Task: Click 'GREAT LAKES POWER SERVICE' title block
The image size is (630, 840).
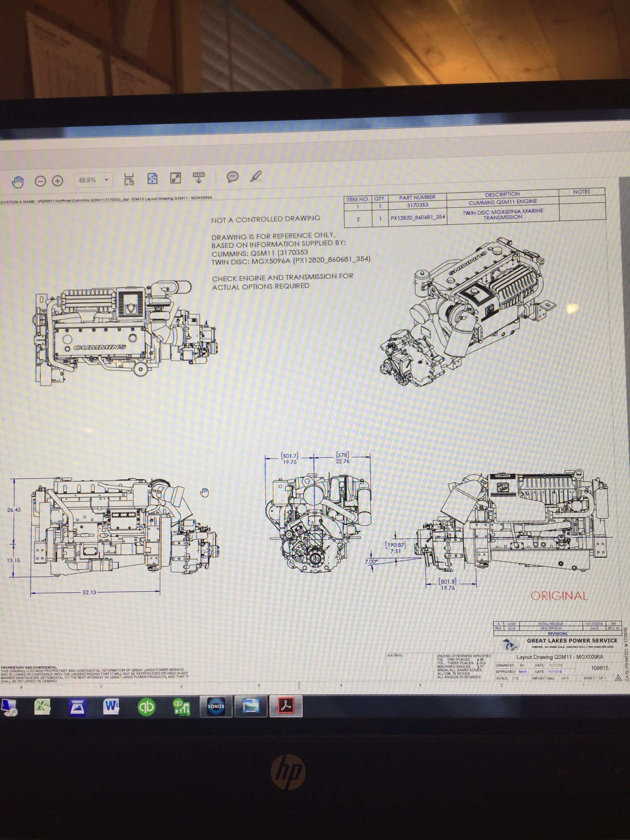Action: click(572, 640)
